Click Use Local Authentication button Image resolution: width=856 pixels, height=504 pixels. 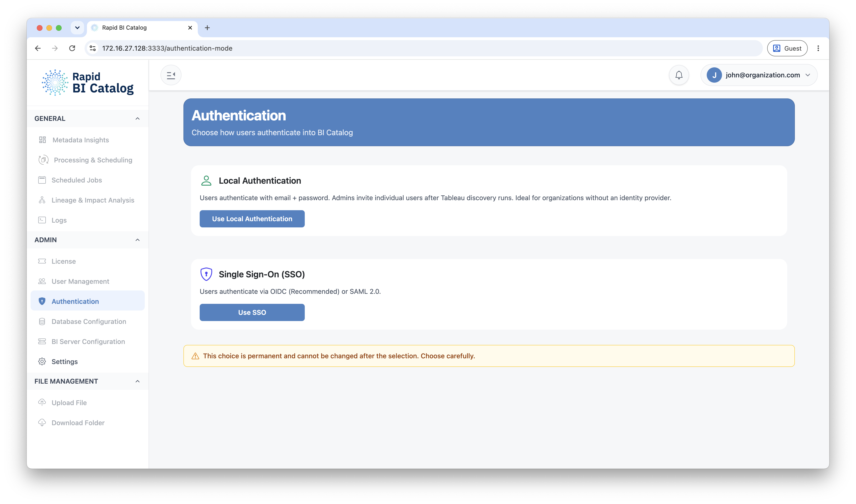(252, 219)
